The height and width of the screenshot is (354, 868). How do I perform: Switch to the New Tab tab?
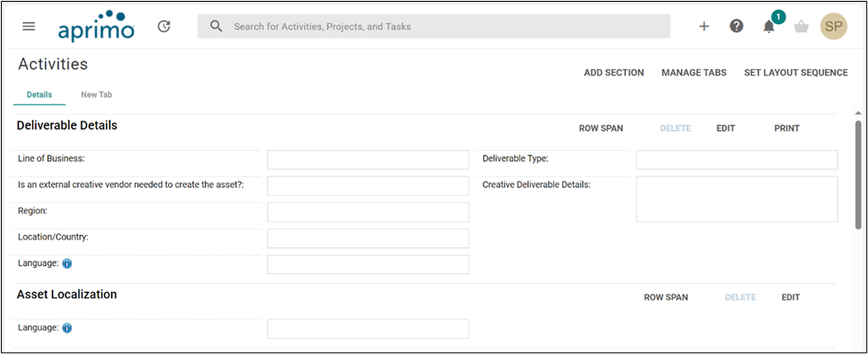coord(97,95)
